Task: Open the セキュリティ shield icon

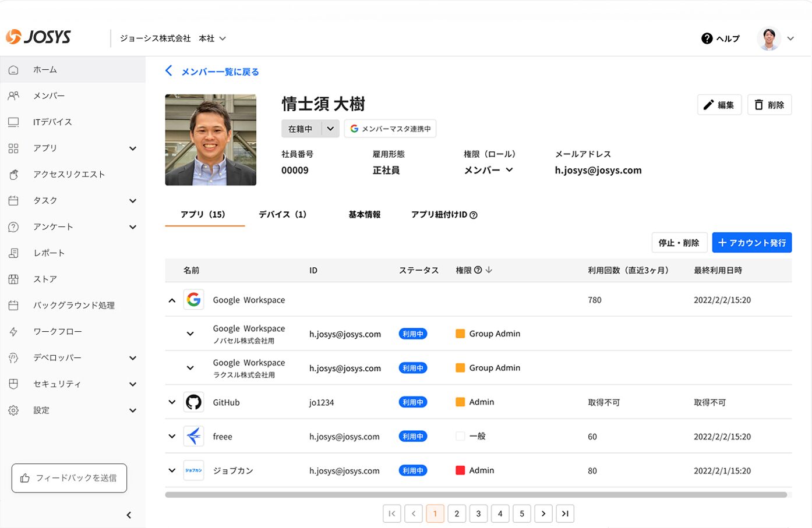Action: (13, 384)
